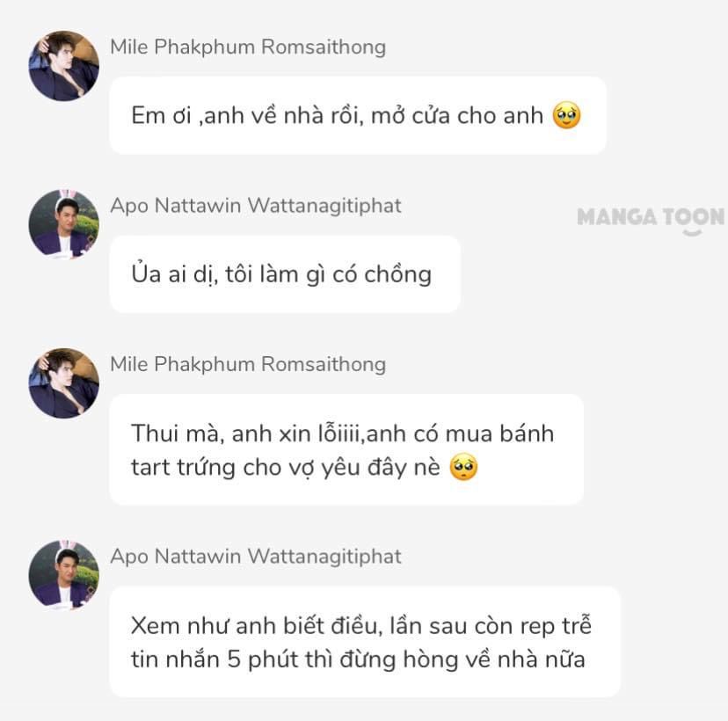Open first Apo Nattawin Wattanagitiphat sender name
This screenshot has width=728, height=721.
tap(256, 206)
